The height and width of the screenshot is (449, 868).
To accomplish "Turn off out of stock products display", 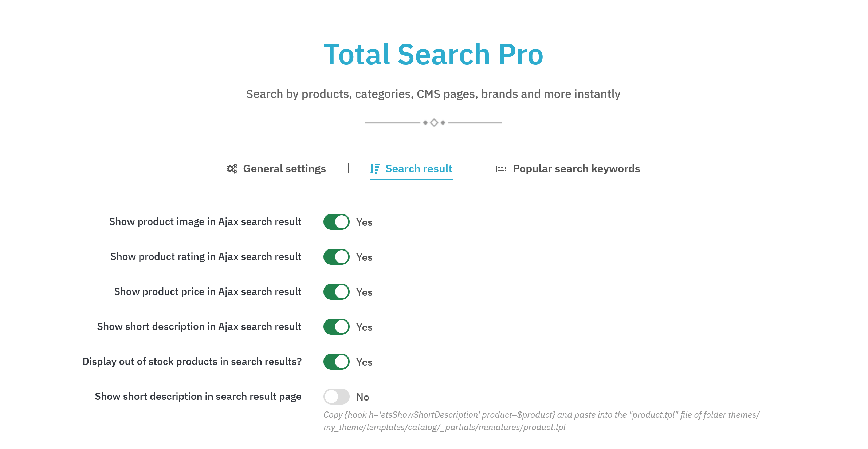I will 337,362.
